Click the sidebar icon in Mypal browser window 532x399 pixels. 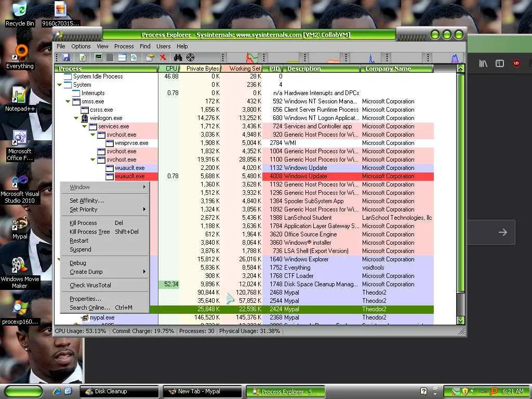click(x=499, y=63)
